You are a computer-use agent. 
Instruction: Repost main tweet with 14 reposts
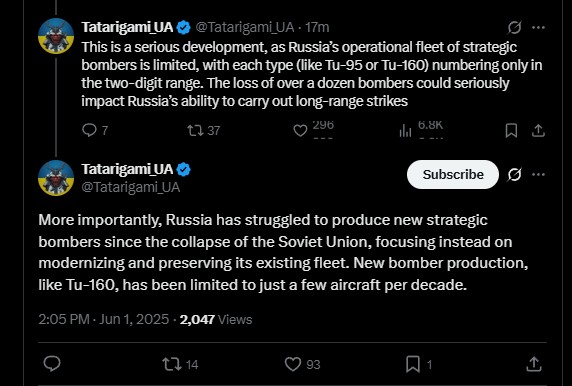180,364
